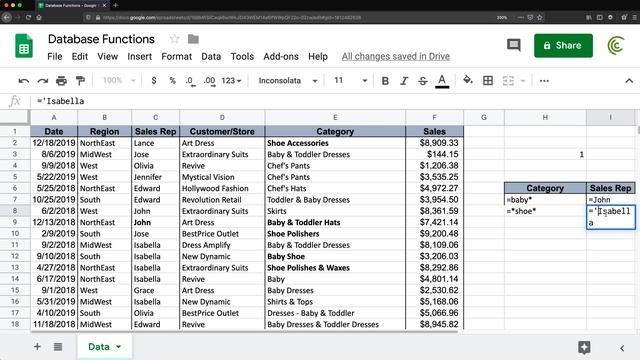
Task: Click the Explore icon at bottom right
Action: tap(584, 347)
